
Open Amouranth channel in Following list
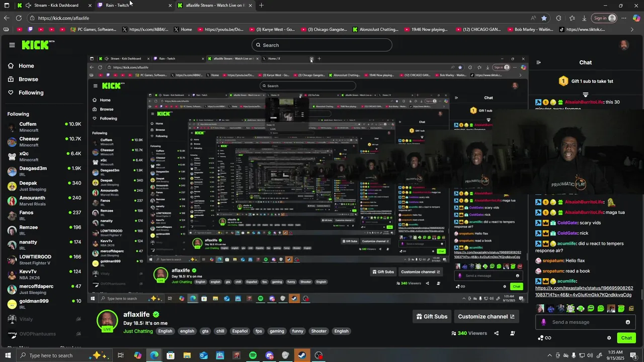coord(44,201)
